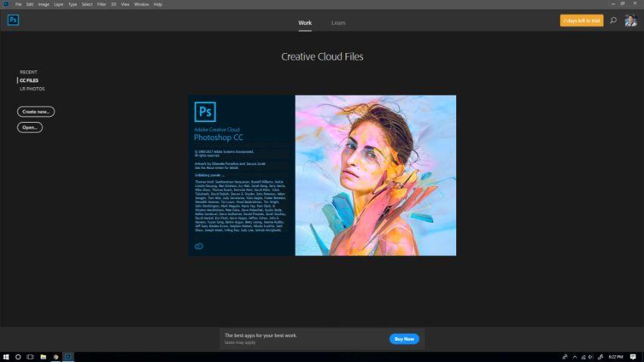Open the Select menu
This screenshot has width=644, height=362.
(x=87, y=5)
